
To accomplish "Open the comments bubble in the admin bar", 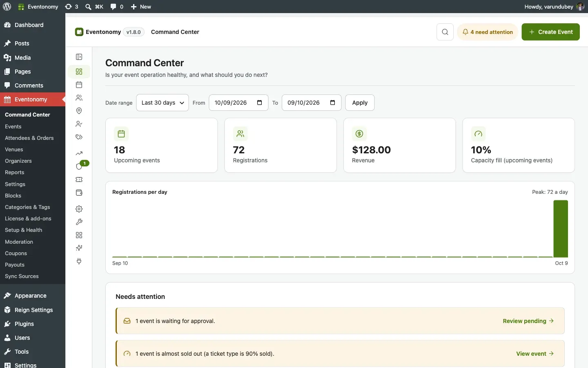I will (117, 7).
